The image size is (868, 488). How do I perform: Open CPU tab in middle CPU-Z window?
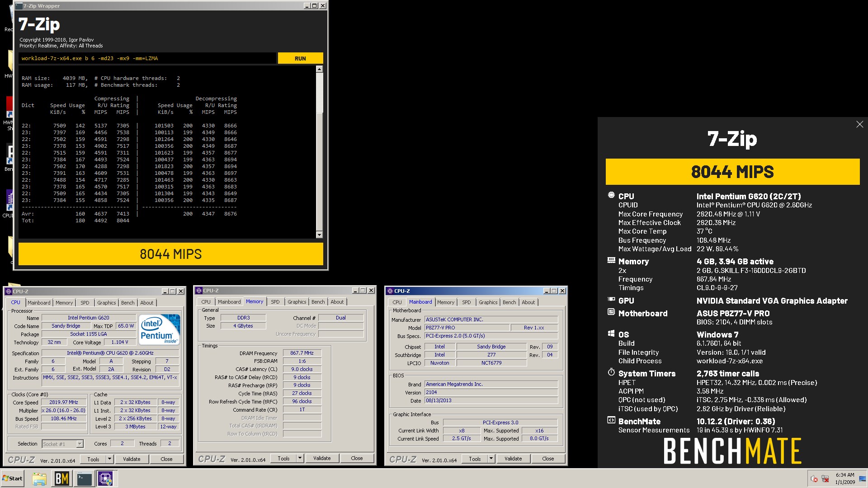tap(206, 302)
